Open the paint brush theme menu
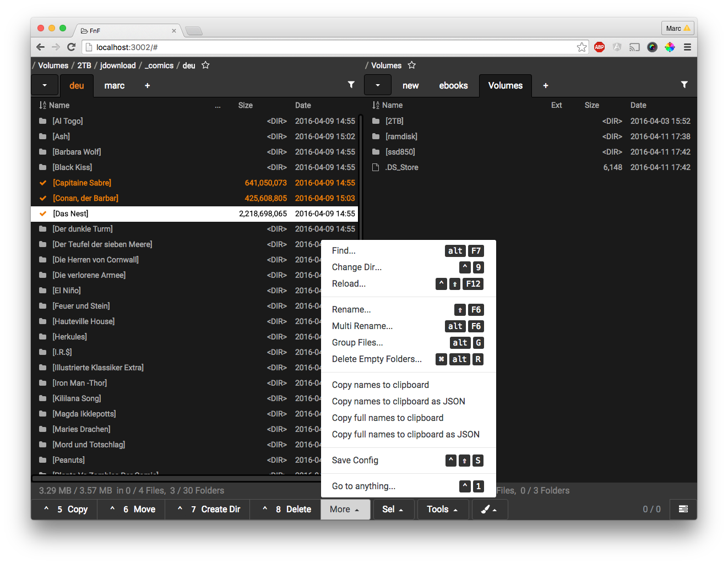The image size is (728, 564). click(489, 510)
